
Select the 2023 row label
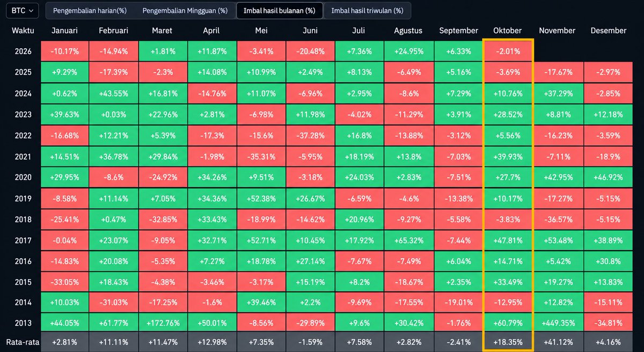(23, 114)
